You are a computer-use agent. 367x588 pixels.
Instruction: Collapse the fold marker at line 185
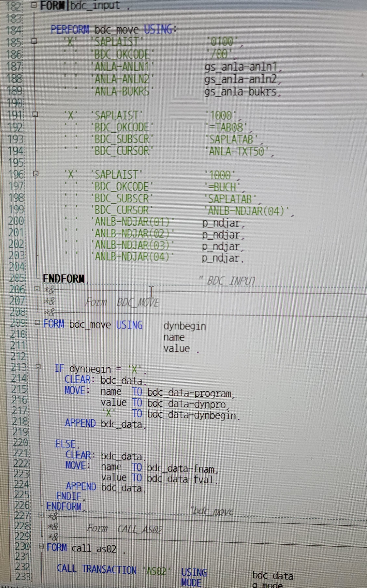34,41
